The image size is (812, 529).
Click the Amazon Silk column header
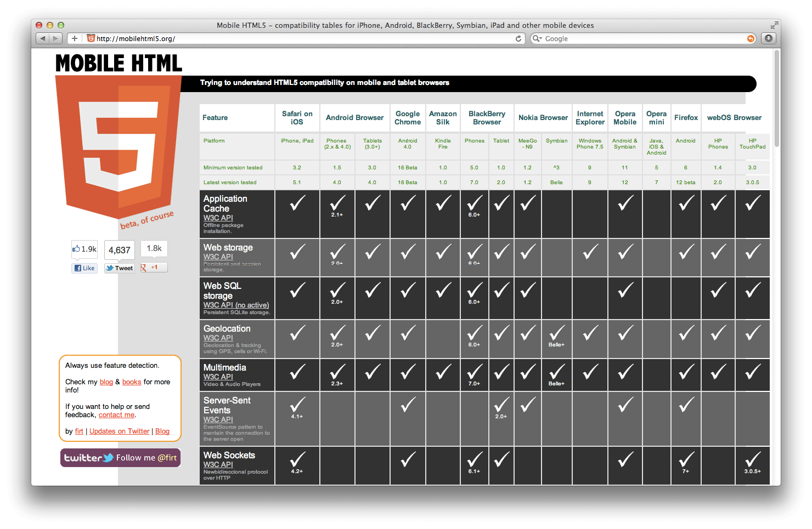pyautogui.click(x=443, y=118)
